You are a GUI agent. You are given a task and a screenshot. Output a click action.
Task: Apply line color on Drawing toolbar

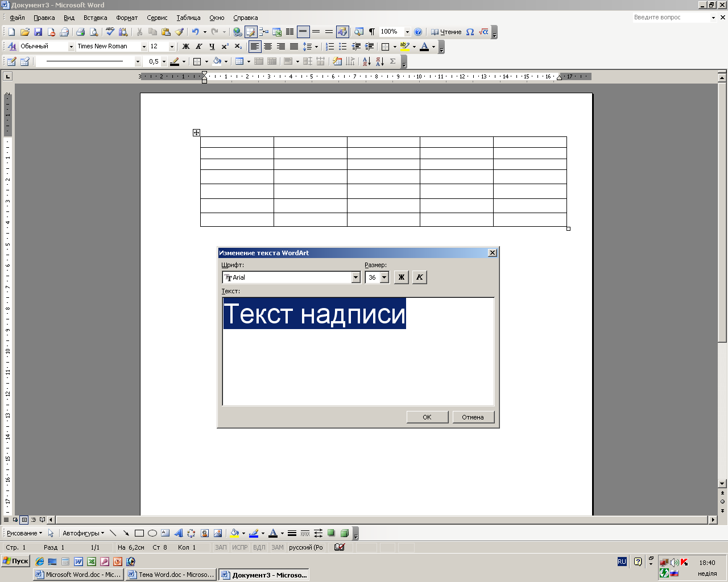coord(254,533)
